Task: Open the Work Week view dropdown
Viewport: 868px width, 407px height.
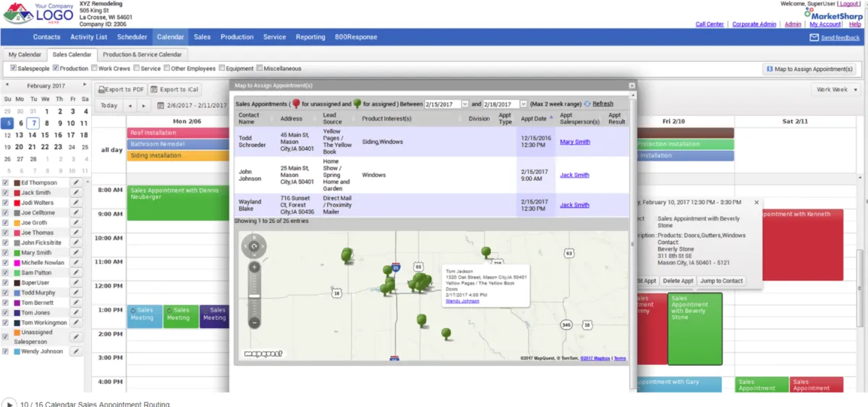Action: coord(836,90)
